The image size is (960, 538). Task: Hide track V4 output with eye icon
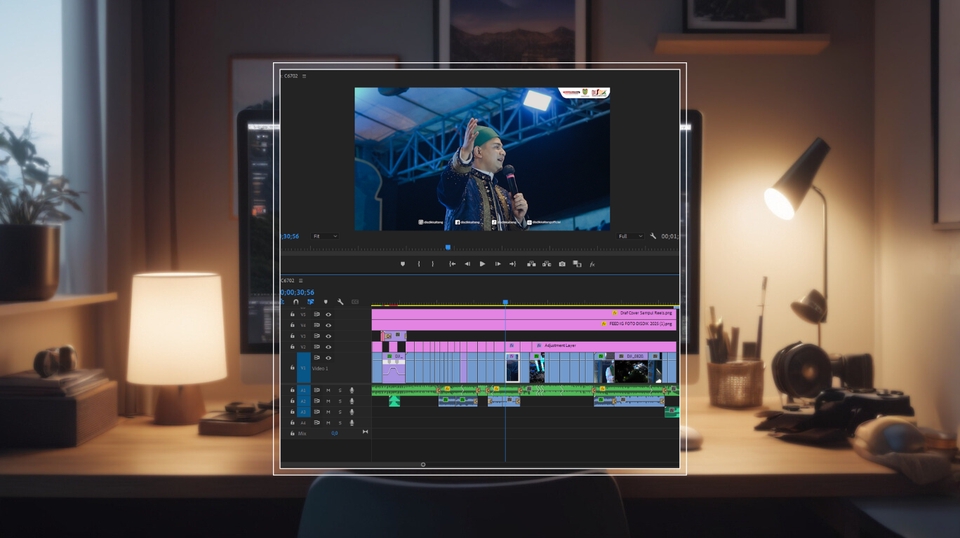point(329,325)
